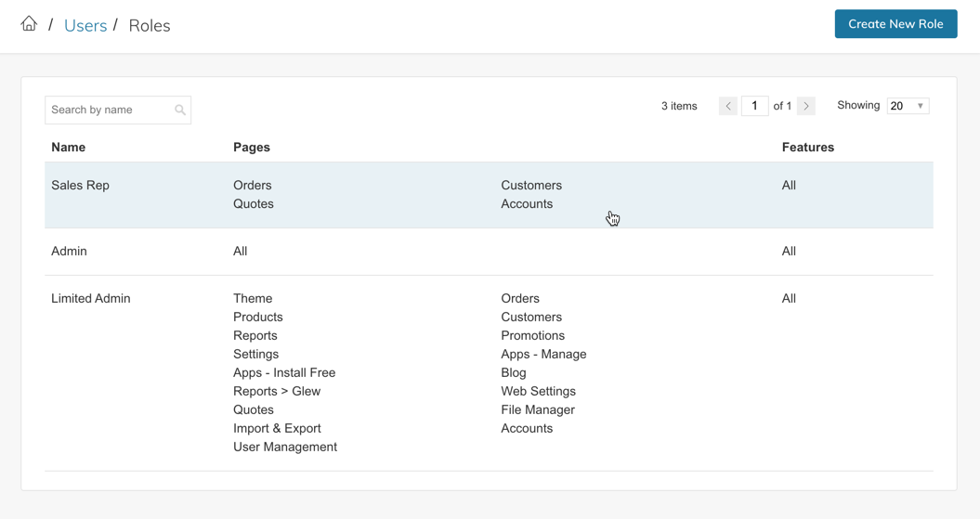The height and width of the screenshot is (519, 980).
Task: Open the Users breadcrumb link
Action: click(85, 26)
